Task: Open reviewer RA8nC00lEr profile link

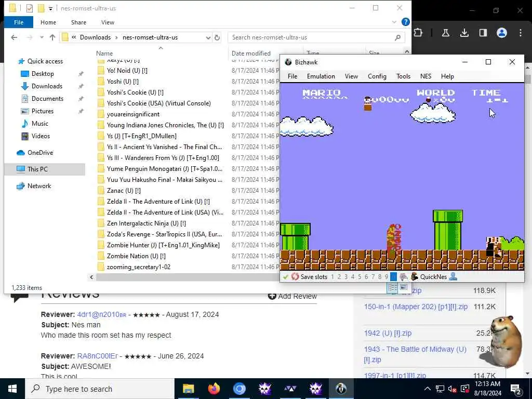Action: (97, 356)
